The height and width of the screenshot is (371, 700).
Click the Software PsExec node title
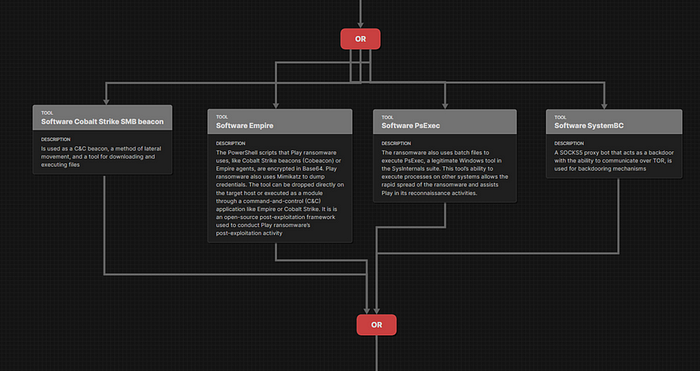point(411,126)
